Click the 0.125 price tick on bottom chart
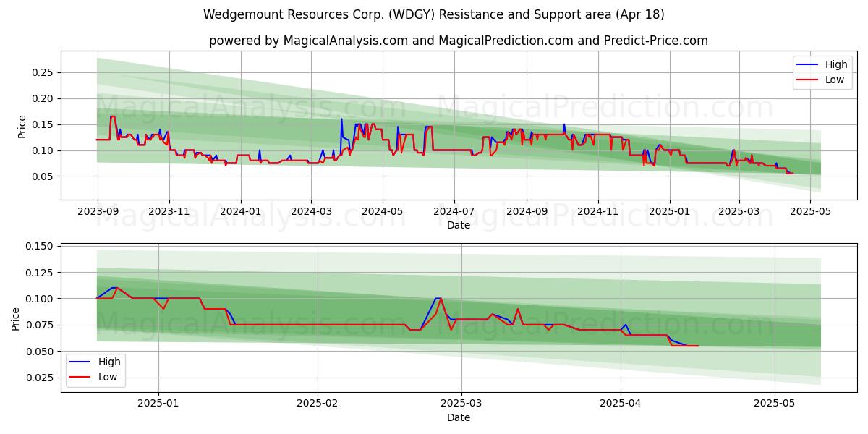This screenshot has width=868, height=434. (x=40, y=273)
